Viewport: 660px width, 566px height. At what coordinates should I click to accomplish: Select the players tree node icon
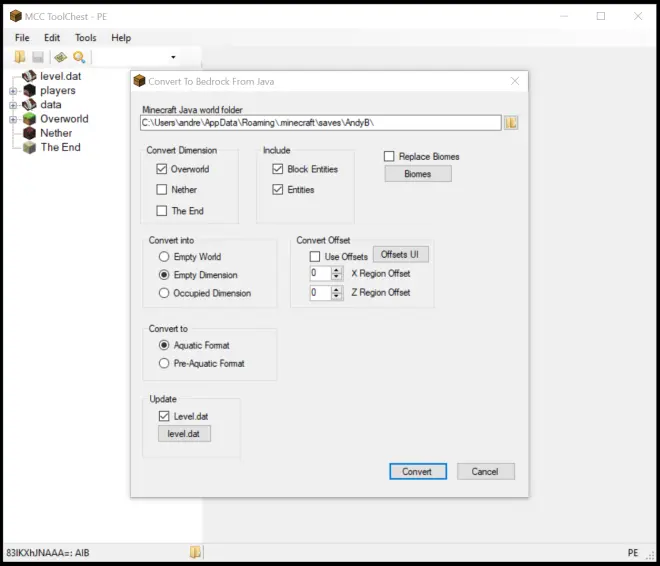[x=29, y=90]
